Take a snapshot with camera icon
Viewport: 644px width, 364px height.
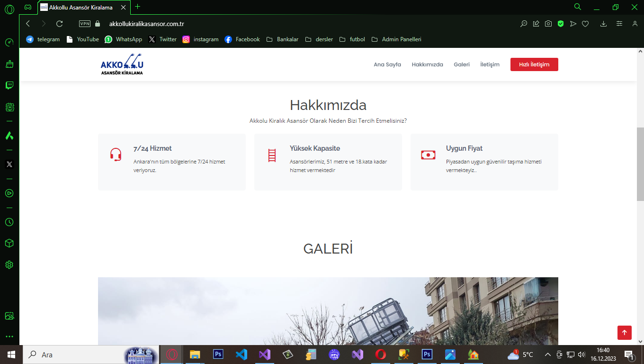tap(548, 24)
